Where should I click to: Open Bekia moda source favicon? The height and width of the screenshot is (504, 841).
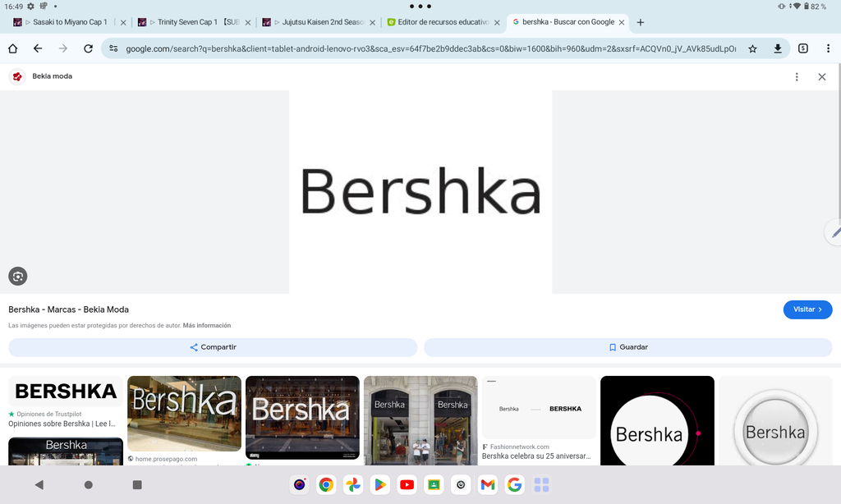[17, 76]
